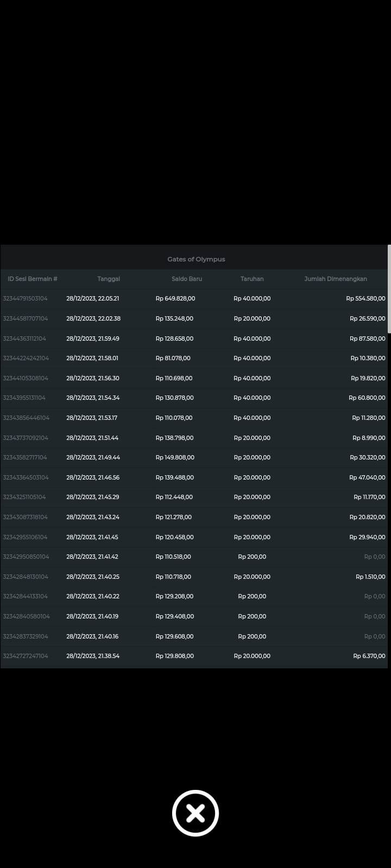Click balance Rp 649.828,00
Image resolution: width=391 pixels, height=868 pixels.
click(175, 298)
